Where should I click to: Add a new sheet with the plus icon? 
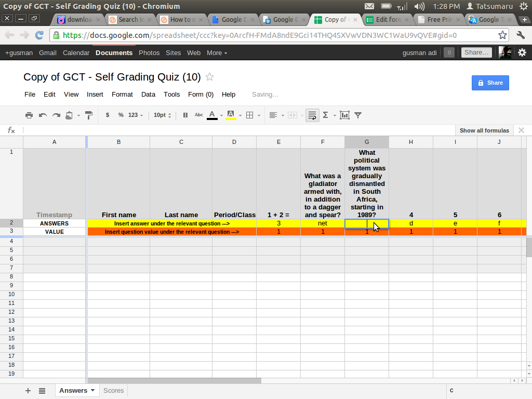click(x=28, y=390)
